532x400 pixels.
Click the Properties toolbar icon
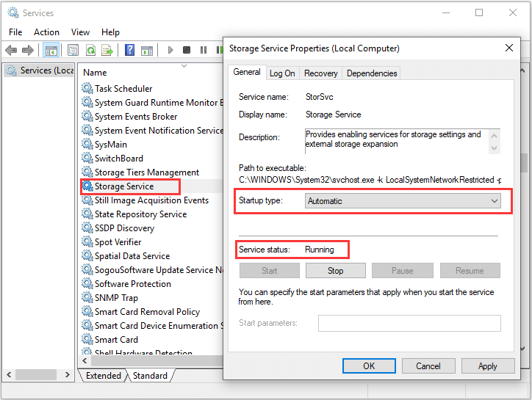(x=73, y=50)
